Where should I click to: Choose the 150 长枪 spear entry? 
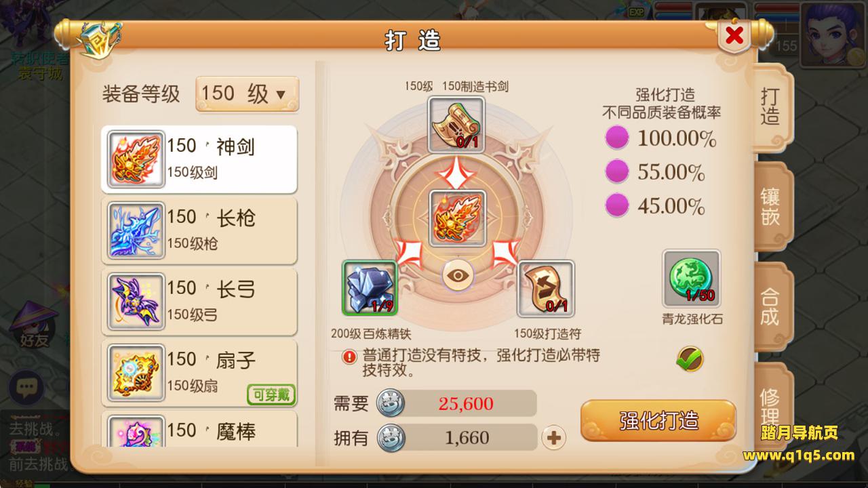[x=199, y=230]
